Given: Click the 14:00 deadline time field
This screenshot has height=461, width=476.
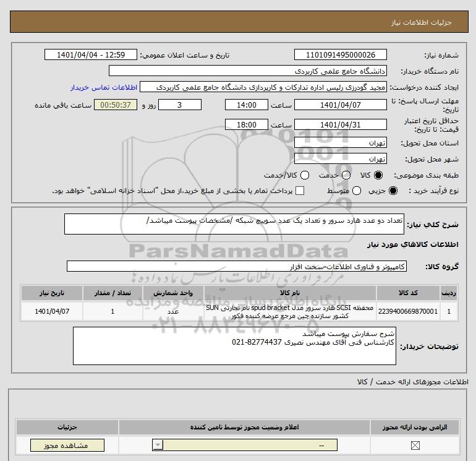Looking at the screenshot, I should tap(247, 105).
